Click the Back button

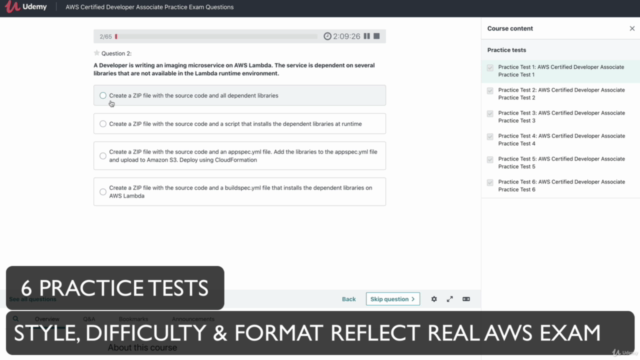click(x=349, y=299)
